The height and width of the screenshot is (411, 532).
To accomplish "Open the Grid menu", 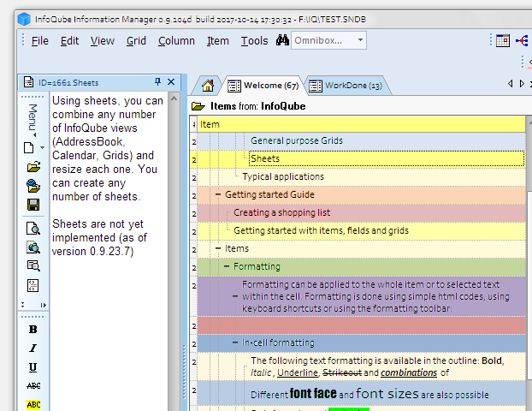I will [x=136, y=41].
